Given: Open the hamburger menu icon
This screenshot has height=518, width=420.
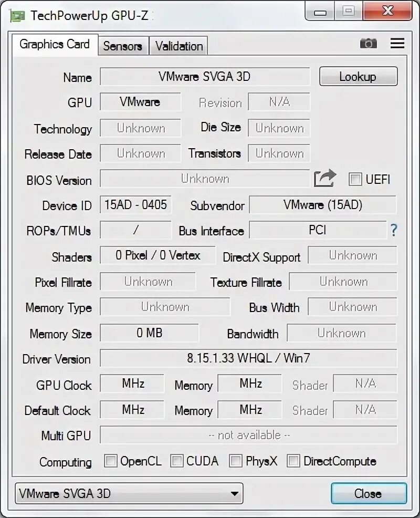Looking at the screenshot, I should [397, 43].
